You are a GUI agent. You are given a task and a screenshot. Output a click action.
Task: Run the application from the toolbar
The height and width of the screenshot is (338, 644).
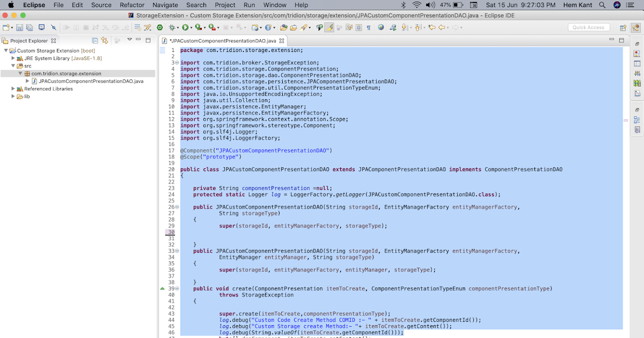(x=185, y=27)
